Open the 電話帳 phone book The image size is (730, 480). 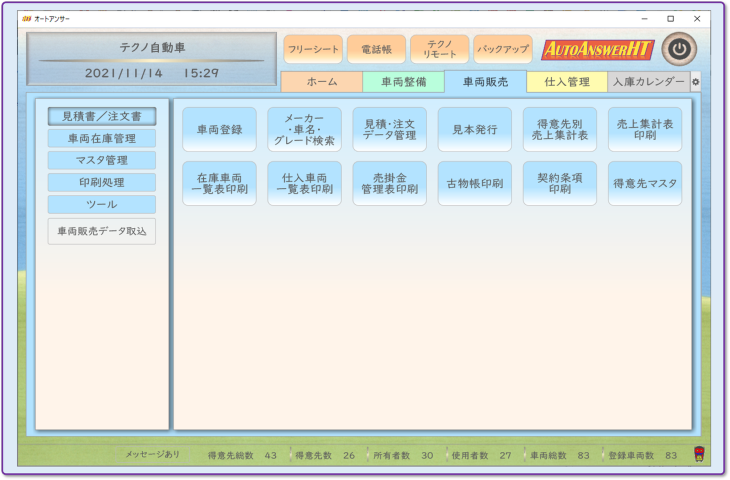tap(376, 49)
